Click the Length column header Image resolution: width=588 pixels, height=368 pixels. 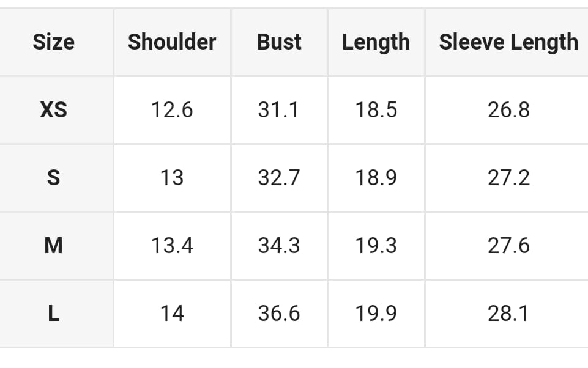point(376,42)
